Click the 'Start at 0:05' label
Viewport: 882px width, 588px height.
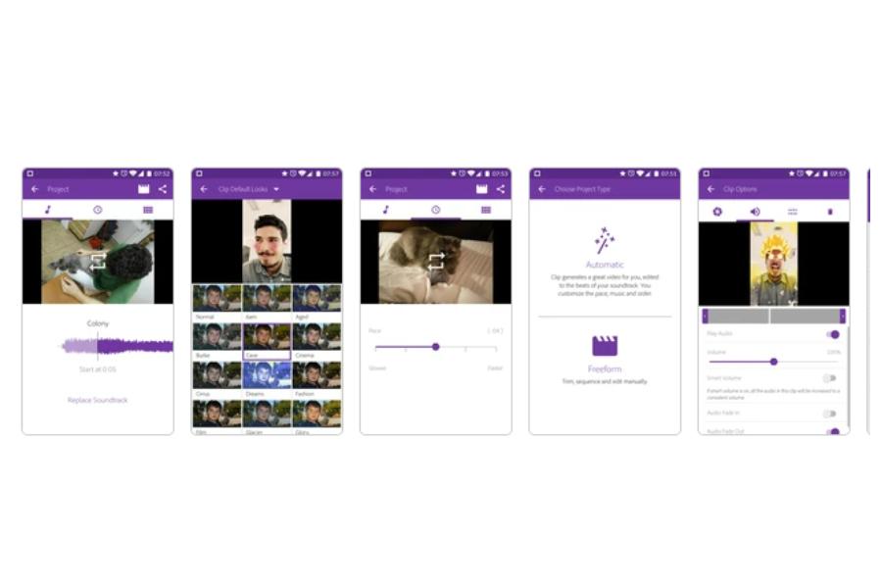pos(98,369)
